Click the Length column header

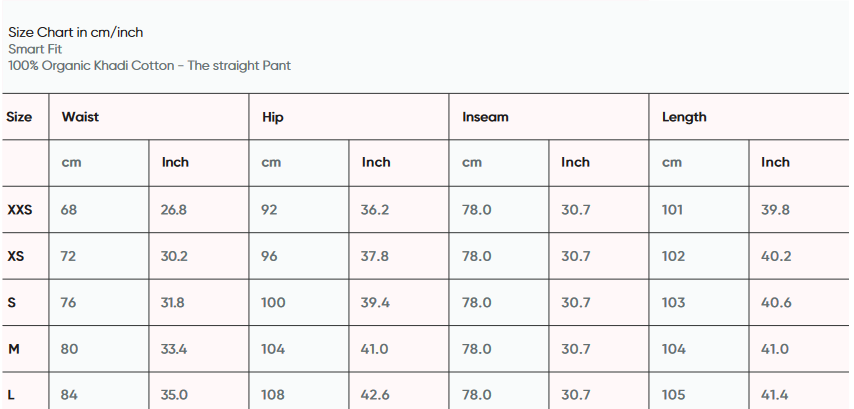click(x=684, y=117)
